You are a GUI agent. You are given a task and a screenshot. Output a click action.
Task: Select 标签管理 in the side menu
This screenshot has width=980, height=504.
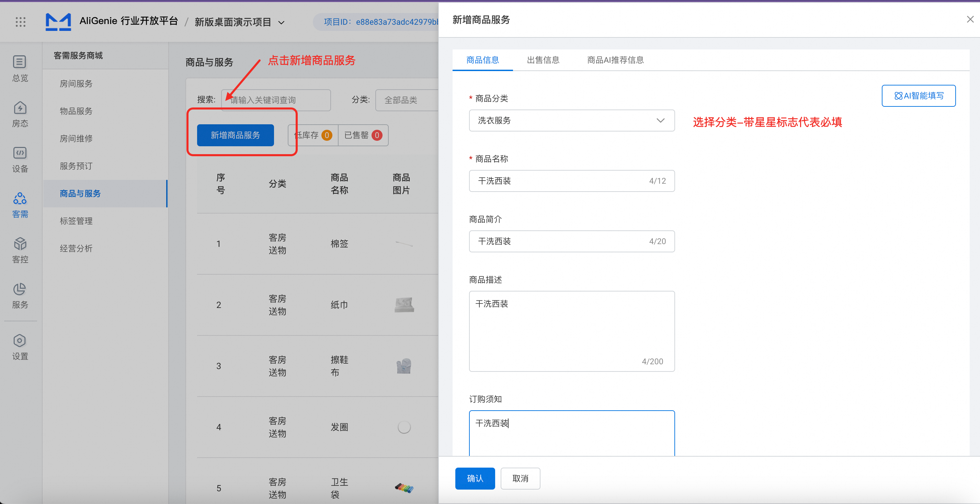[x=76, y=221]
